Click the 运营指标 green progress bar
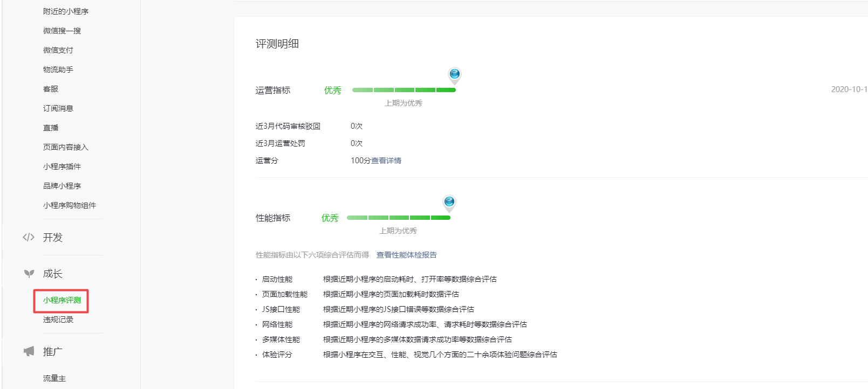Screen dimensions: 868x389 pyautogui.click(x=404, y=90)
